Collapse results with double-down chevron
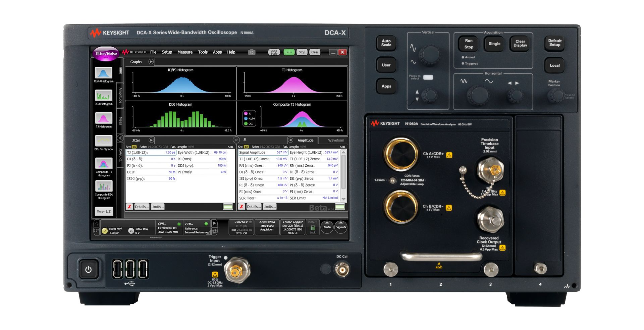This screenshot has width=644, height=330. (236, 140)
